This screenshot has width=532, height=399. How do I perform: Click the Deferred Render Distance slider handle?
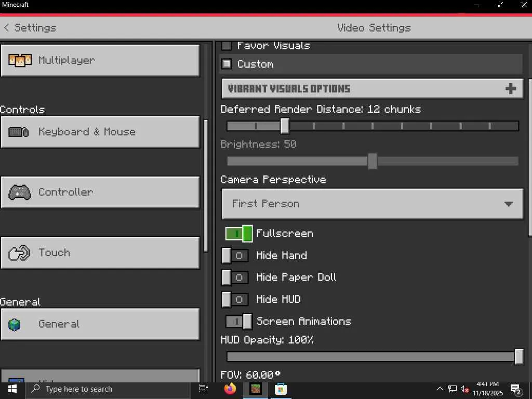[x=285, y=126]
